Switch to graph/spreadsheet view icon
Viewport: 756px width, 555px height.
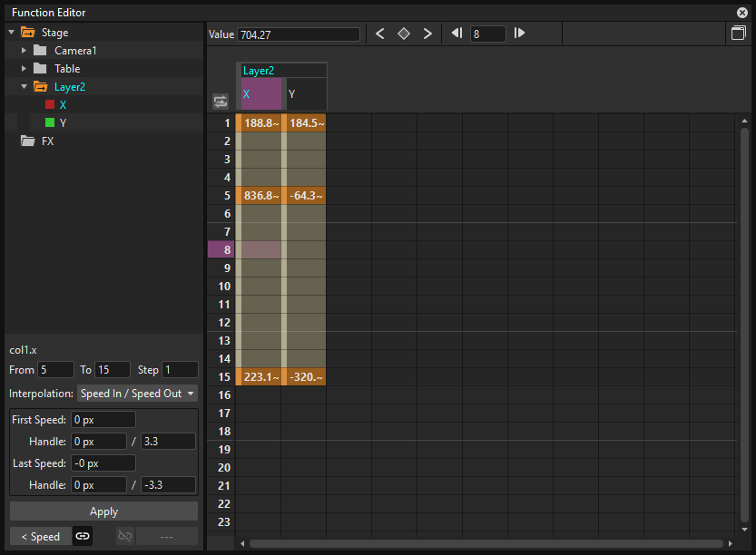click(738, 34)
